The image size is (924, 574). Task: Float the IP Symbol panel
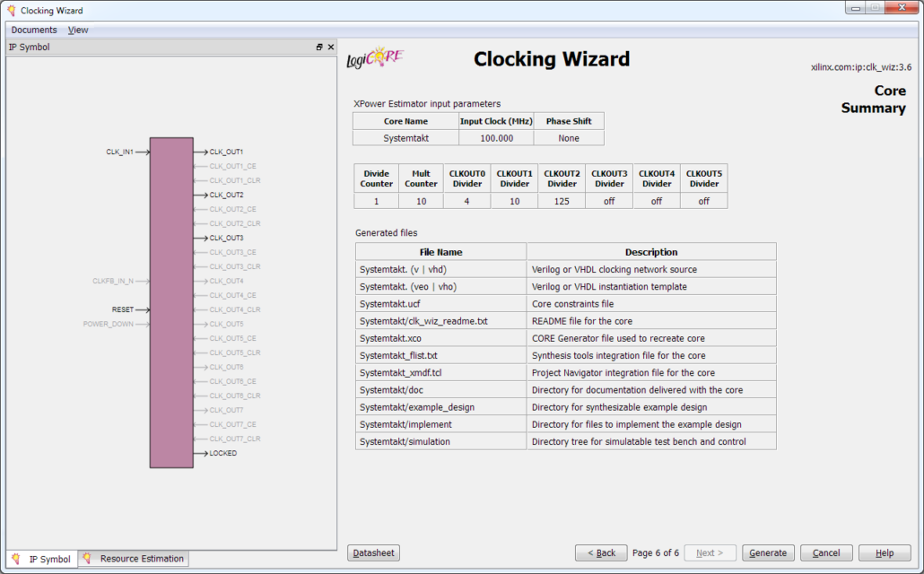coord(319,48)
